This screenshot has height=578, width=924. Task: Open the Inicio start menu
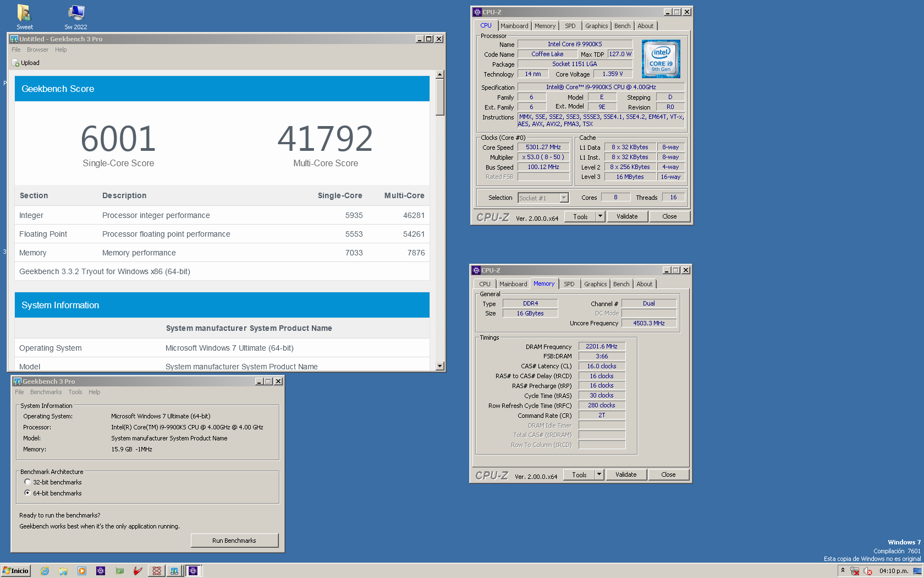pos(15,571)
